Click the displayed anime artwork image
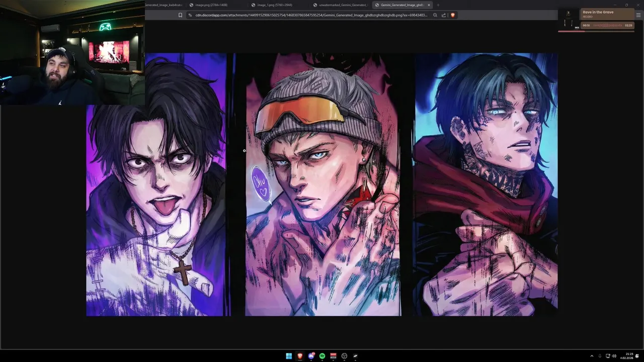 [x=322, y=185]
